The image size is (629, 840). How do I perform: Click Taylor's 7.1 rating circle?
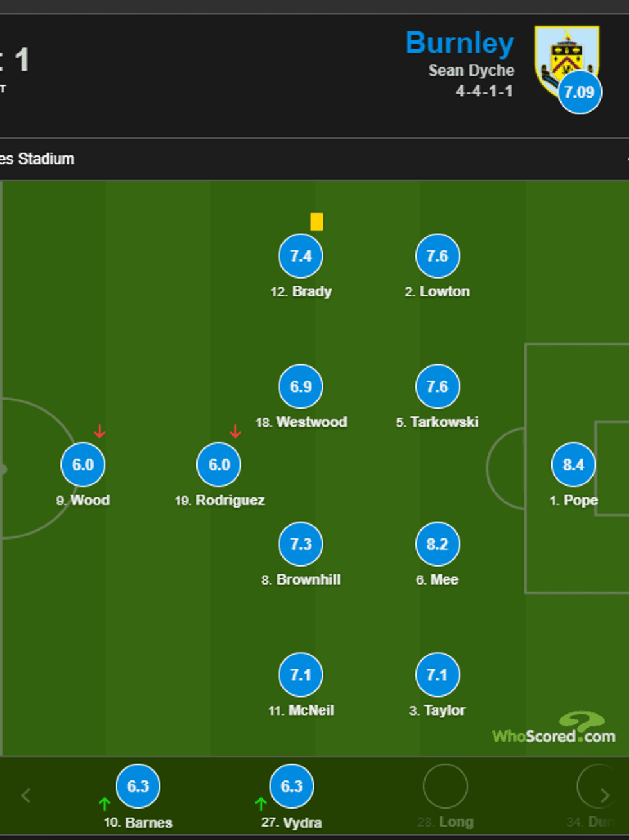click(437, 674)
